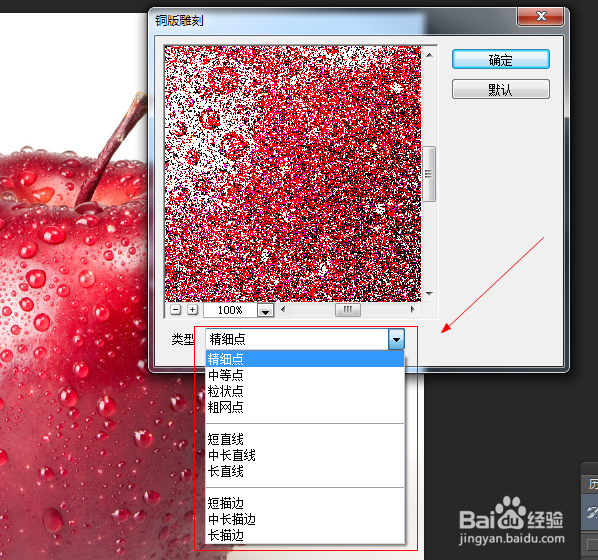Click the preview horizontal scroll left arrow
The width and height of the screenshot is (598, 560).
(283, 309)
